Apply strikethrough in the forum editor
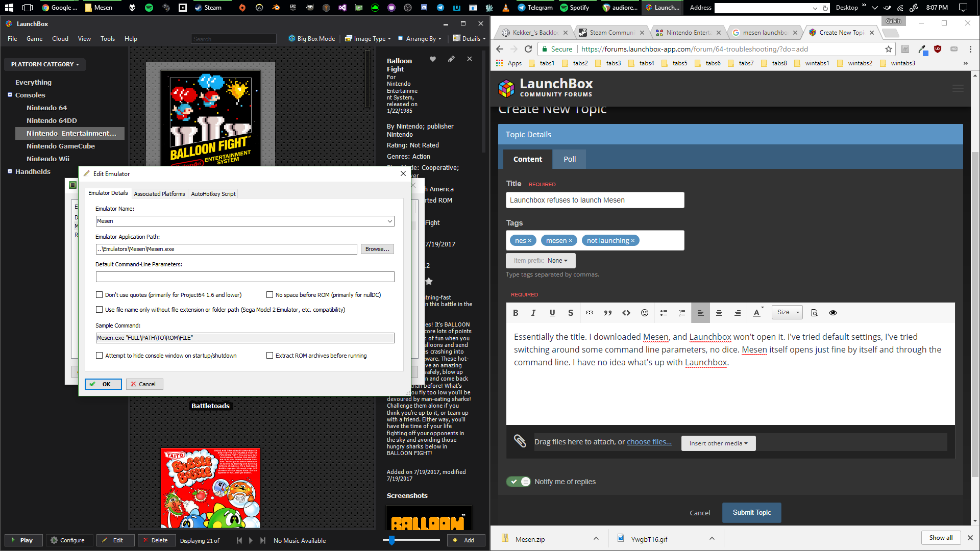Screen dimensions: 980x551 pyautogui.click(x=571, y=313)
